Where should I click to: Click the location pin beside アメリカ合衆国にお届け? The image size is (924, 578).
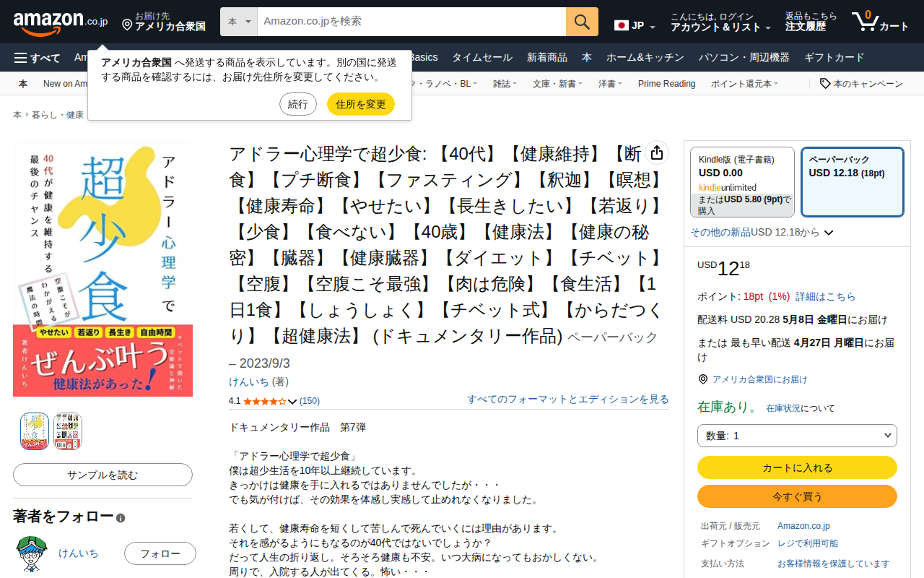[703, 379]
